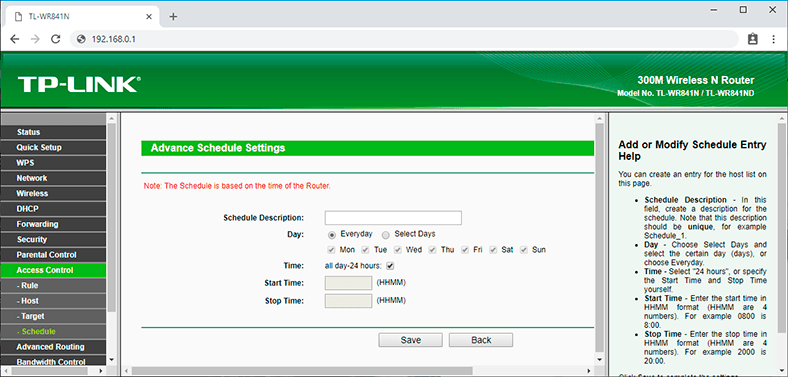This screenshot has height=377, width=788.
Task: Open the Wireless menu
Action: 53,194
